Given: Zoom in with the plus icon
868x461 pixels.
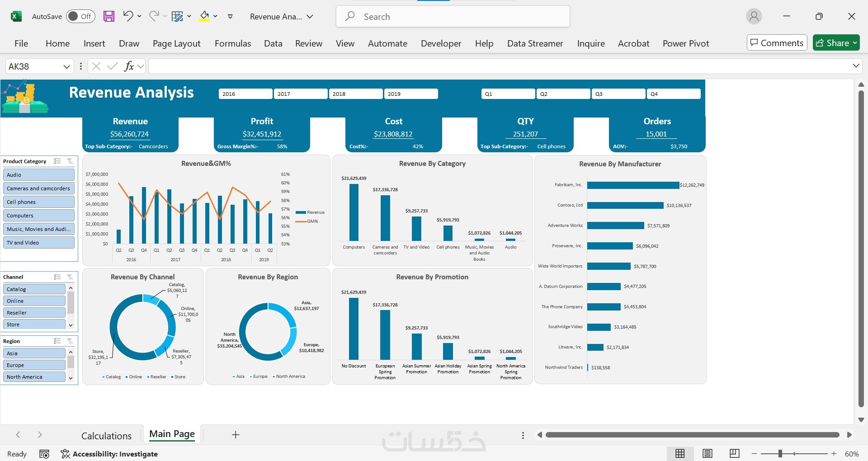Looking at the screenshot, I should click(x=834, y=454).
